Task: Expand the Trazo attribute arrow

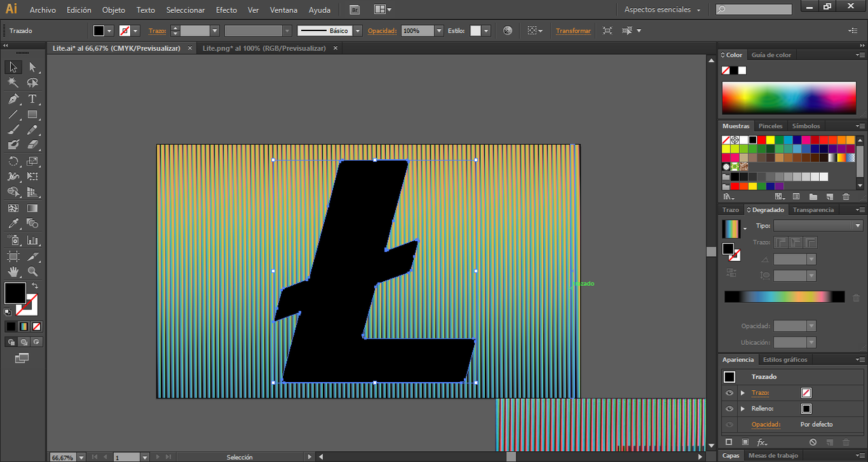Action: click(743, 393)
